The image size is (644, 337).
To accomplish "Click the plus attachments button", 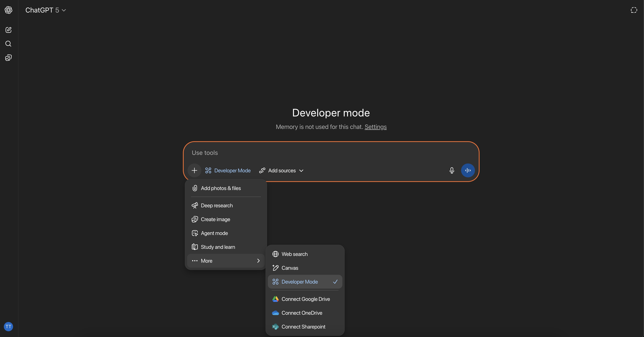I will 194,170.
